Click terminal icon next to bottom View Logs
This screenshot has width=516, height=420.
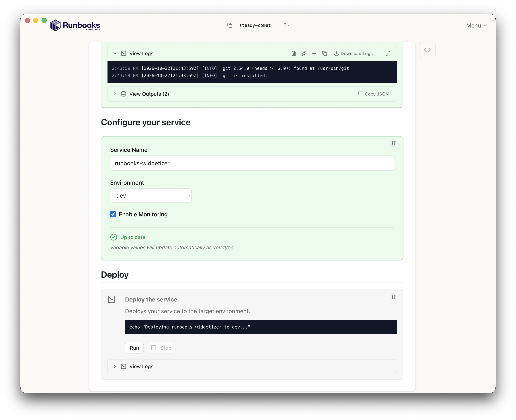click(124, 367)
